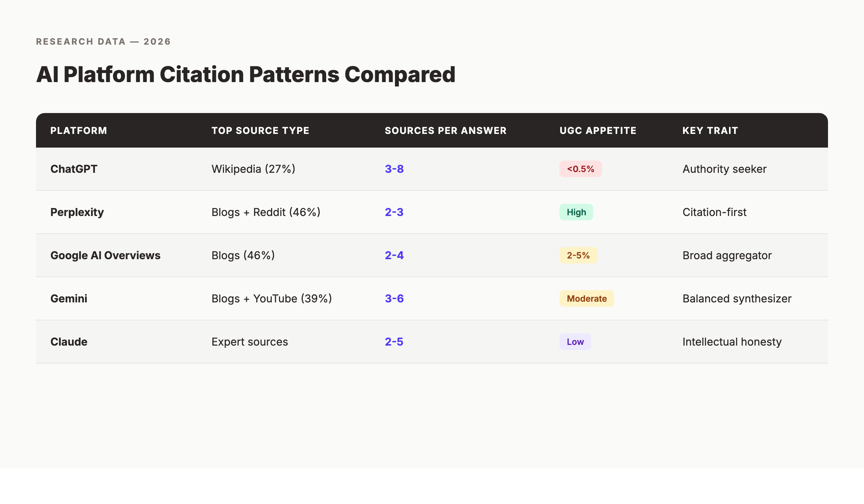The width and height of the screenshot is (864, 504).
Task: Click the 'RESEARCH DATA — 2026' label
Action: point(103,41)
